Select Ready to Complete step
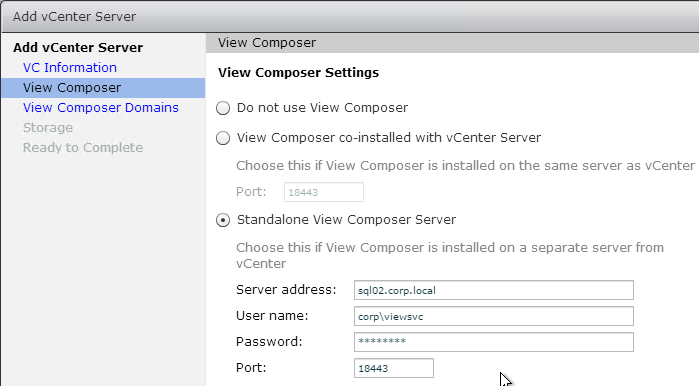Viewport: 699px width, 386px height. point(83,148)
